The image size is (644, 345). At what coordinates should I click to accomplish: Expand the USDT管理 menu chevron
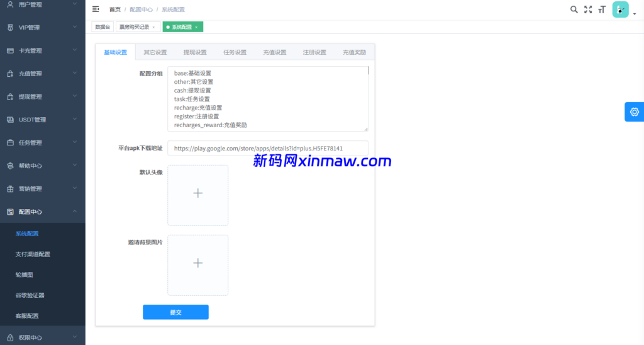tap(75, 119)
